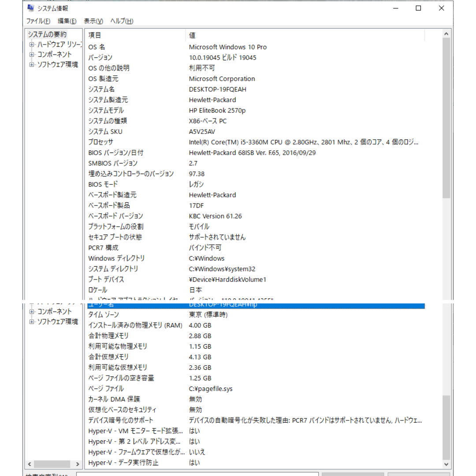476x476 pixels.
Task: Click the value レガシ
Action: [x=196, y=184]
